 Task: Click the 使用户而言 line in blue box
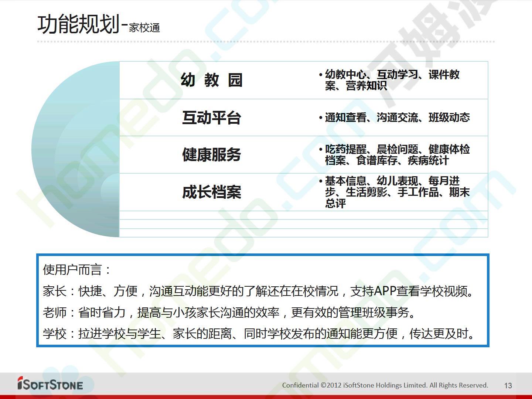tap(77, 270)
